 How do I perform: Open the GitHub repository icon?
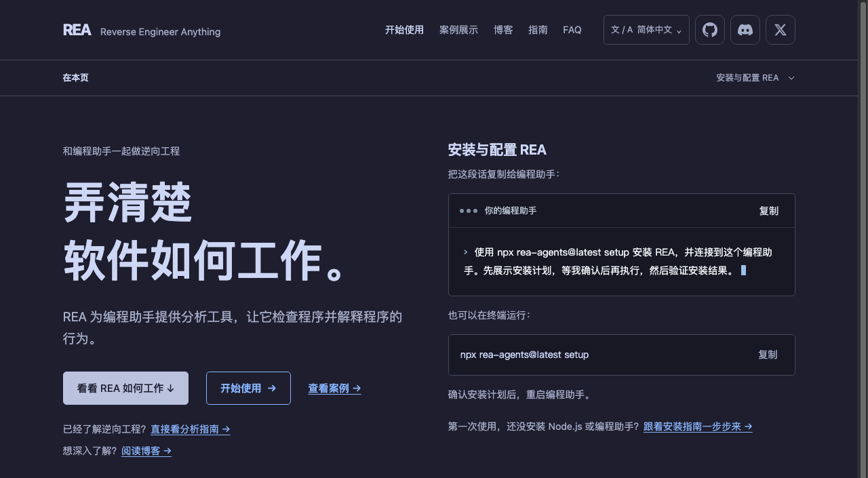(710, 30)
